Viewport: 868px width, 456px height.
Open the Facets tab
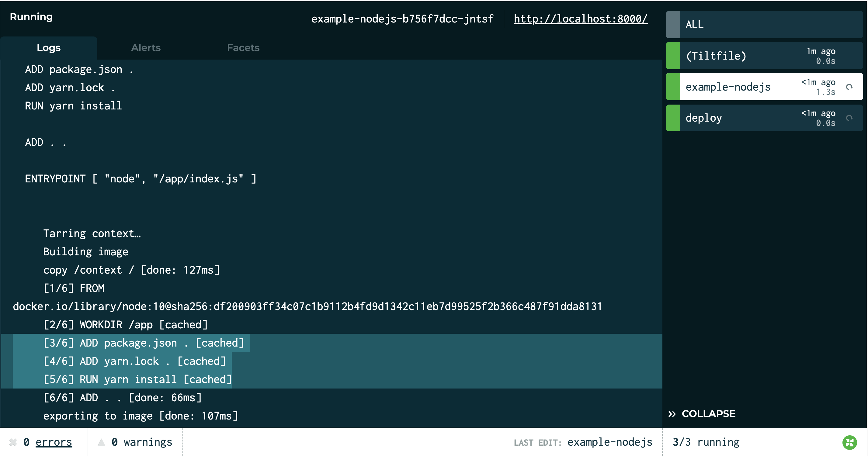[243, 48]
